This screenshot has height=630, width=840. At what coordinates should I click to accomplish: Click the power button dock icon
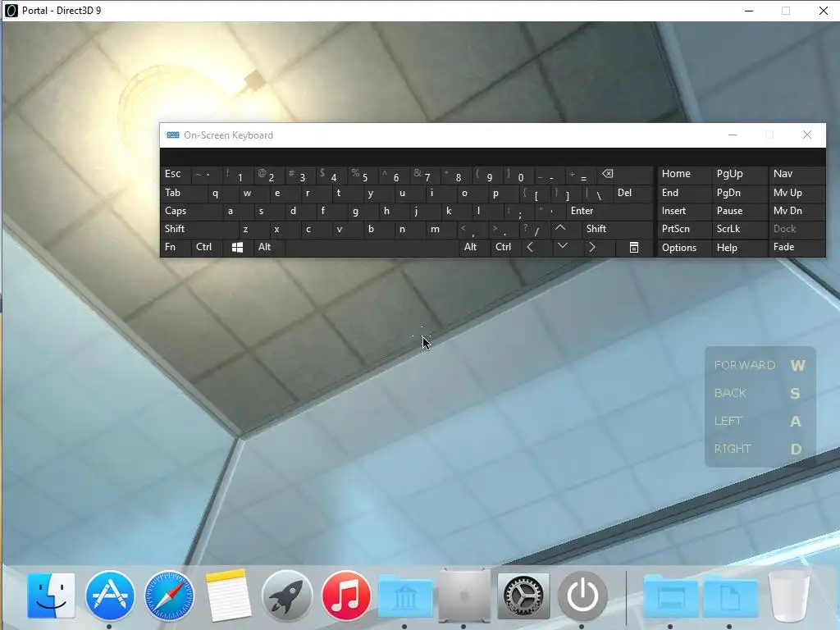click(x=582, y=596)
